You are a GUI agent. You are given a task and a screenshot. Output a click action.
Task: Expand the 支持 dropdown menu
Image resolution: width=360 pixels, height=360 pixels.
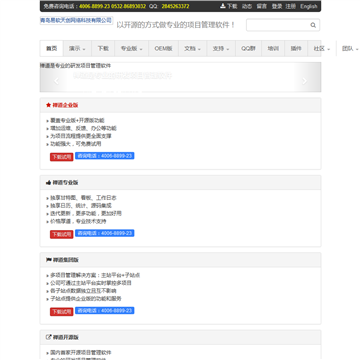(221, 49)
